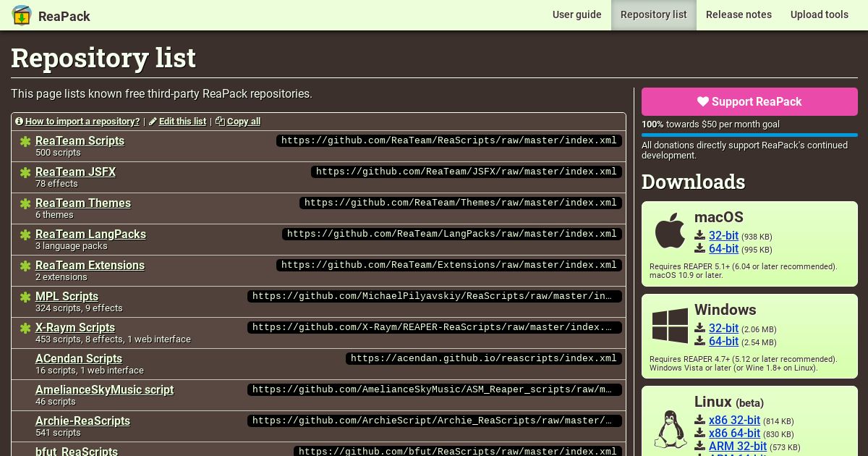Open the ACendan Scripts repository link

(x=79, y=359)
